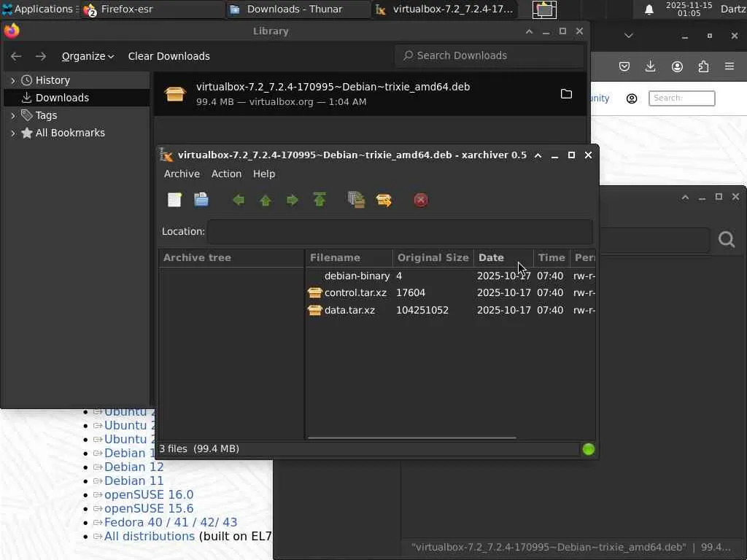
Task: Click the web page Search box
Action: (682, 98)
